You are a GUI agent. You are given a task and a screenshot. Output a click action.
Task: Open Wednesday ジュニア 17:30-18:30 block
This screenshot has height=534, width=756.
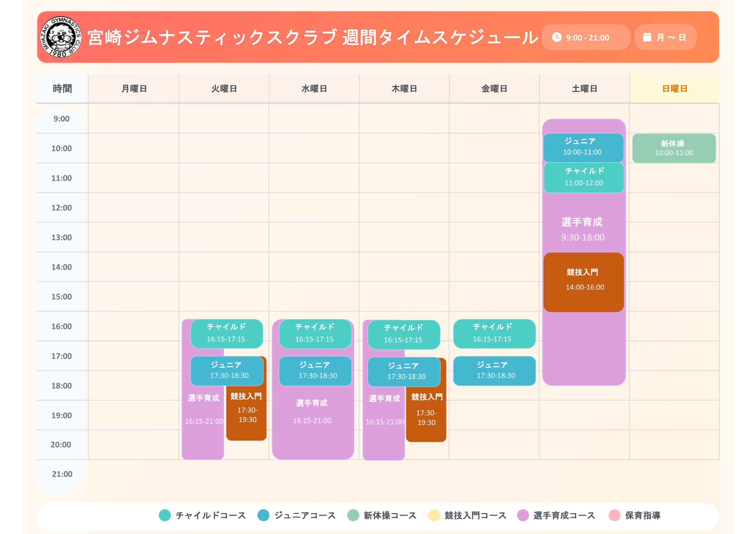(x=315, y=371)
